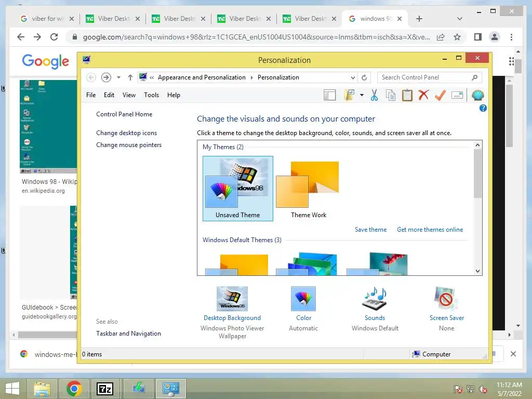Click the Chrome address bar URL
The image size is (532, 399).
pos(256,37)
